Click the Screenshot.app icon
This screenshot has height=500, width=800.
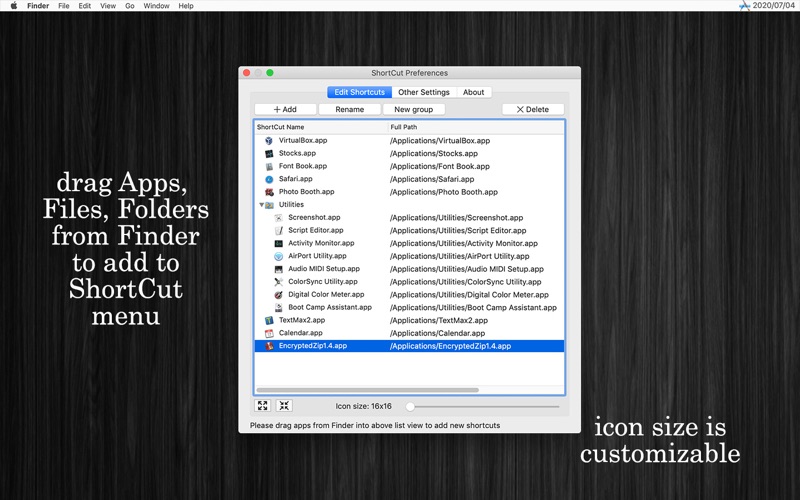(279, 217)
